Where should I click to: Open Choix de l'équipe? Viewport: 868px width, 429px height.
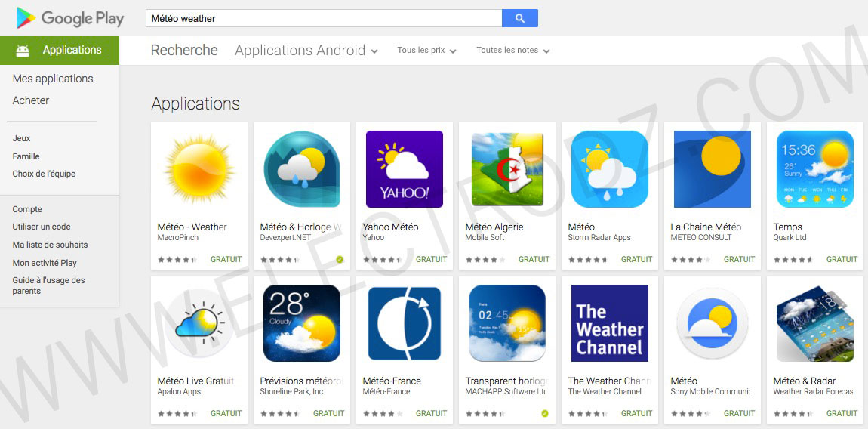pyautogui.click(x=44, y=174)
